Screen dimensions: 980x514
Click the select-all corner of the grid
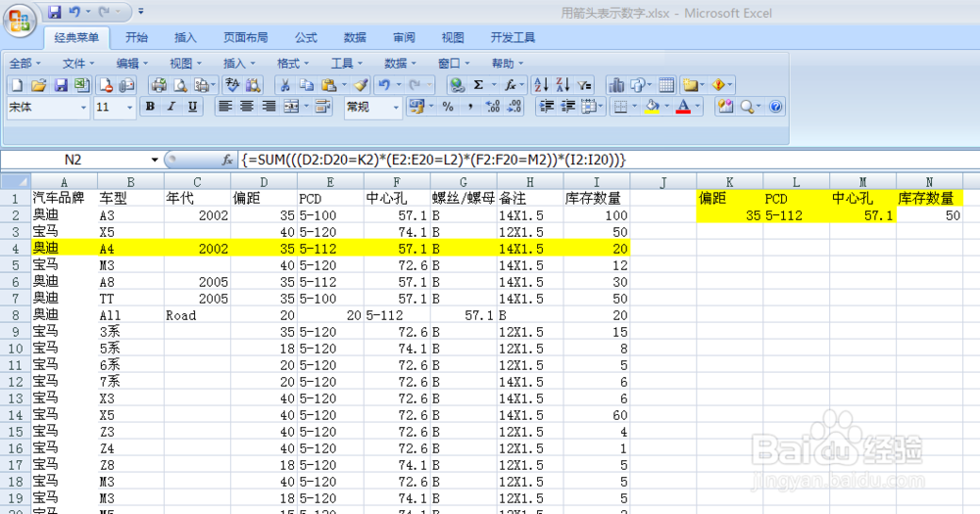point(16,182)
